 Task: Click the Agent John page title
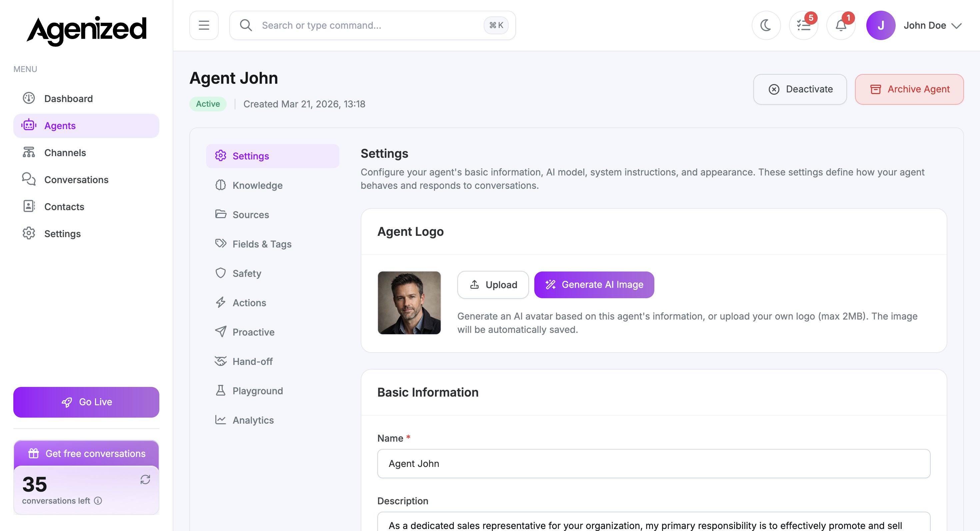coord(234,78)
